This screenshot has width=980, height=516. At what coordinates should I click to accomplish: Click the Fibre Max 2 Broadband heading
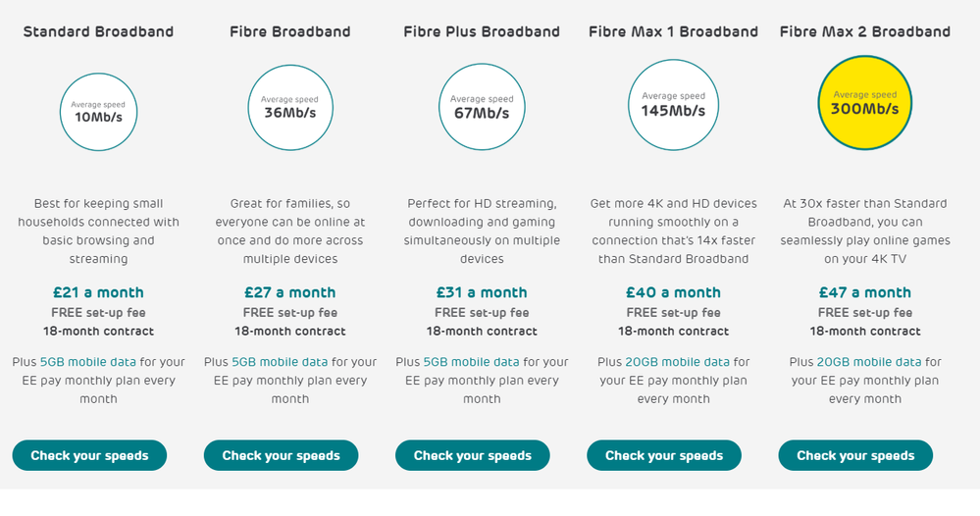(865, 31)
